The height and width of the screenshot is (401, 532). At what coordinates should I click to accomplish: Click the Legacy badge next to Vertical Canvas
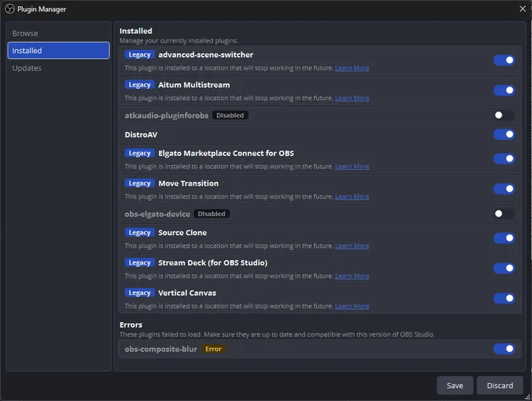(x=139, y=293)
